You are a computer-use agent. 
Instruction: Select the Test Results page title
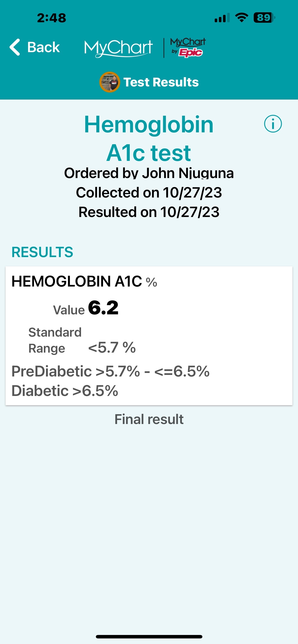[x=161, y=82]
